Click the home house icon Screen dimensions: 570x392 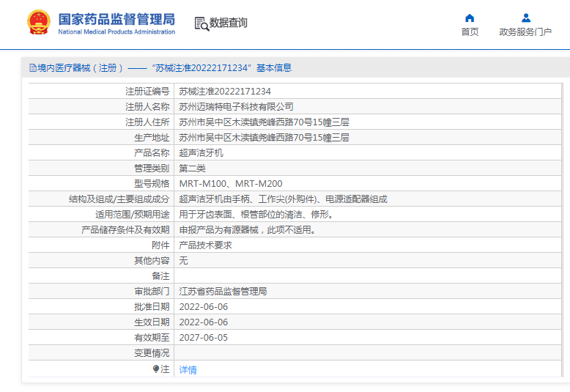[470, 18]
